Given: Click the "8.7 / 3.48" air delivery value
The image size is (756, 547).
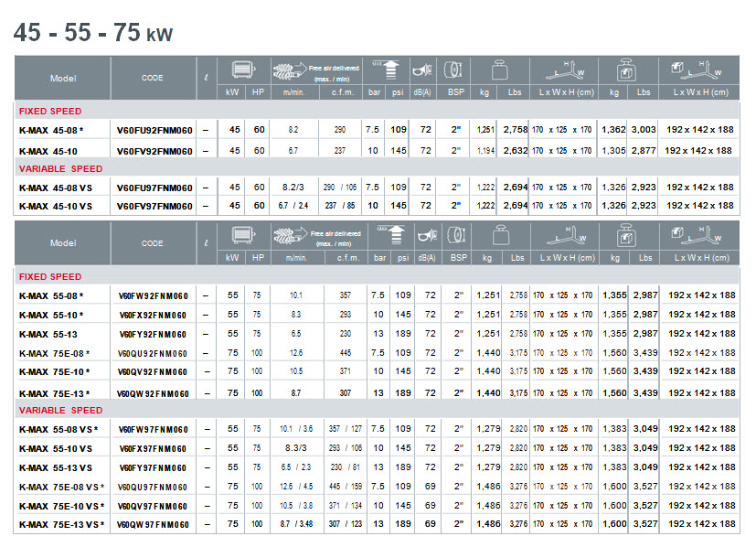Looking at the screenshot, I should 296,523.
